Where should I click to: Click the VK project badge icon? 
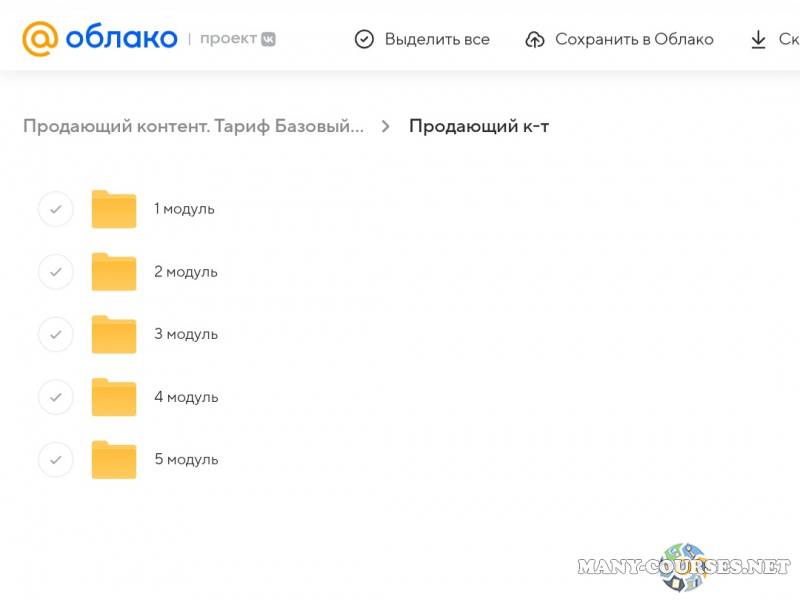coord(267,40)
